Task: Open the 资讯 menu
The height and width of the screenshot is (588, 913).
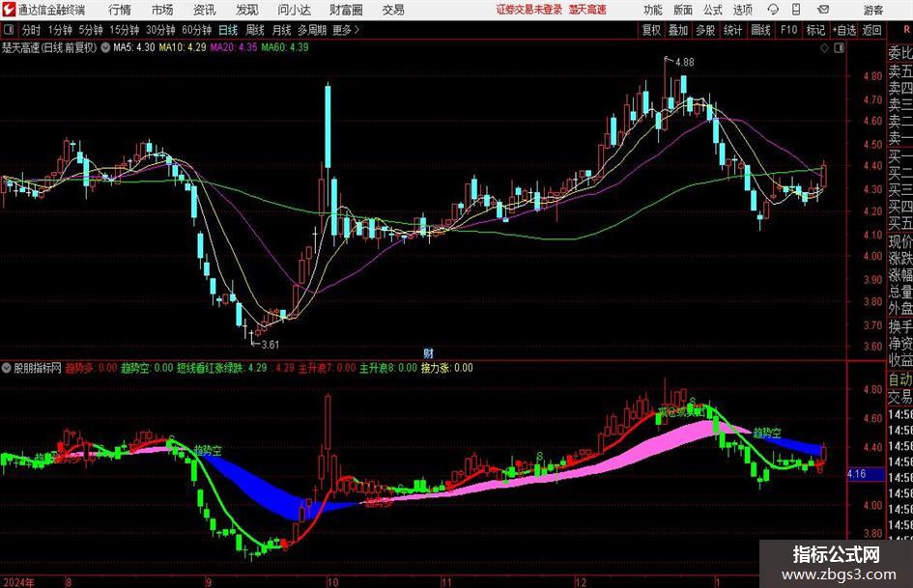Action: point(205,10)
